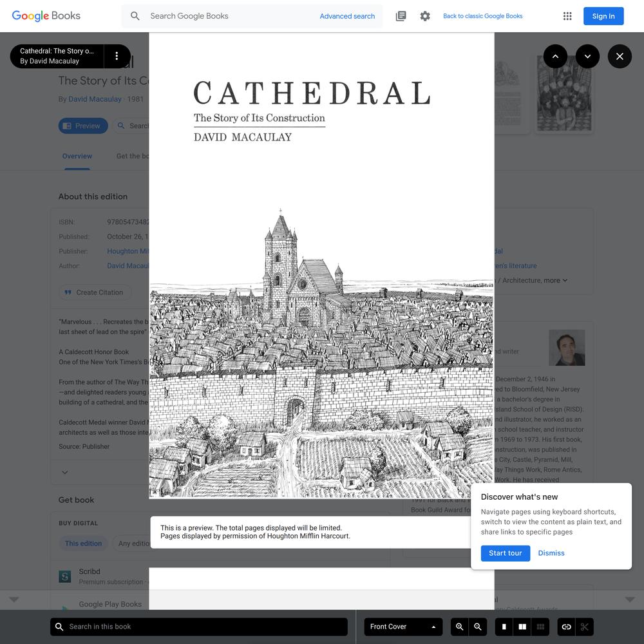Expand the subjects 'more' dropdown
The width and height of the screenshot is (644, 644).
[x=556, y=281]
